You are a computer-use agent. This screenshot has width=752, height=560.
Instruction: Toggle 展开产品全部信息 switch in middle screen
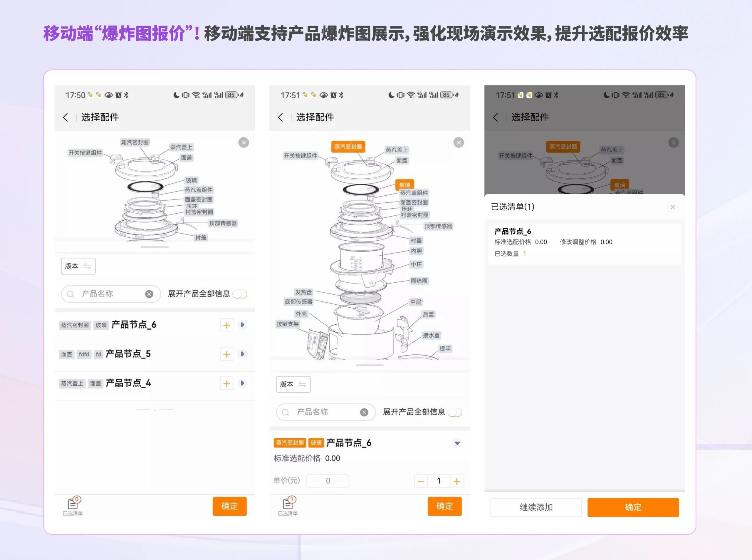[455, 412]
